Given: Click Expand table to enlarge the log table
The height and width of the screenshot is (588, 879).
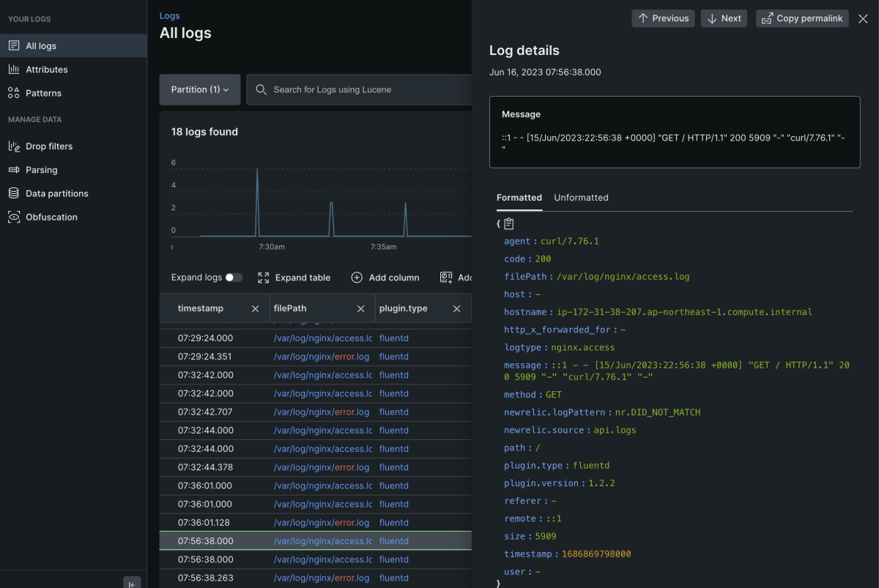Looking at the screenshot, I should pos(294,278).
